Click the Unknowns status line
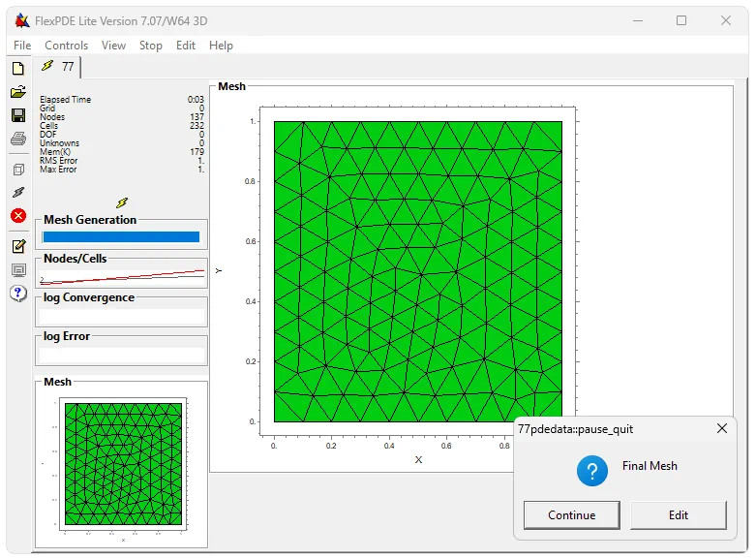This screenshot has width=756, height=559. coord(122,142)
